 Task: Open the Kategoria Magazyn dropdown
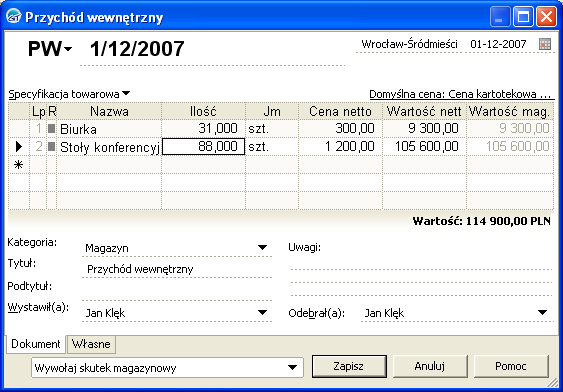click(x=262, y=247)
